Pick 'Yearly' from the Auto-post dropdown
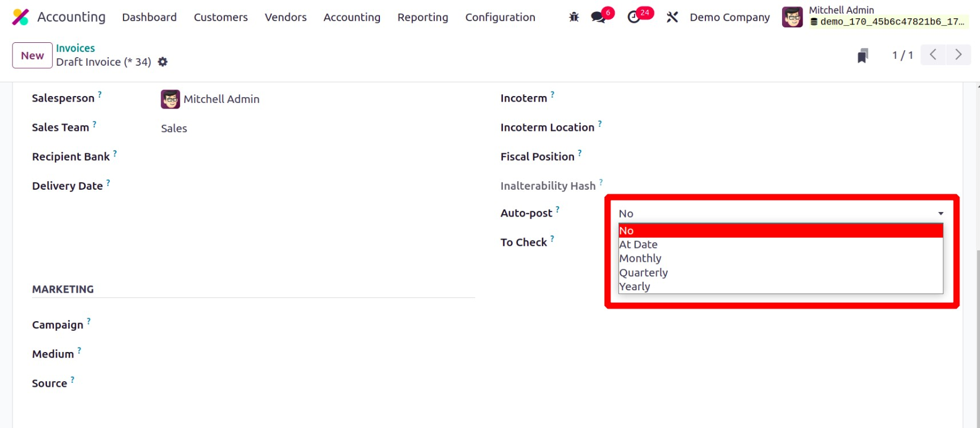980x428 pixels. coord(634,286)
